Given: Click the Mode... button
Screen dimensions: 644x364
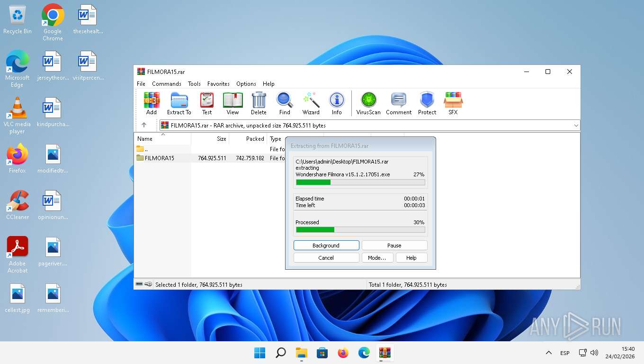Looking at the screenshot, I should coord(377,258).
